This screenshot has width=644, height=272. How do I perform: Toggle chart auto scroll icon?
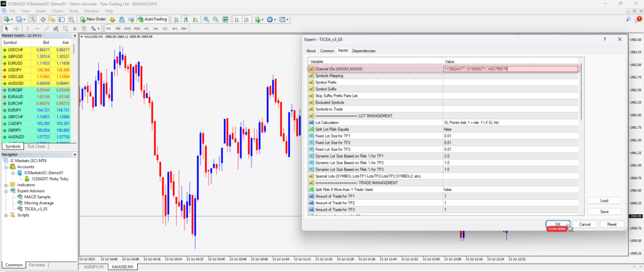click(237, 19)
